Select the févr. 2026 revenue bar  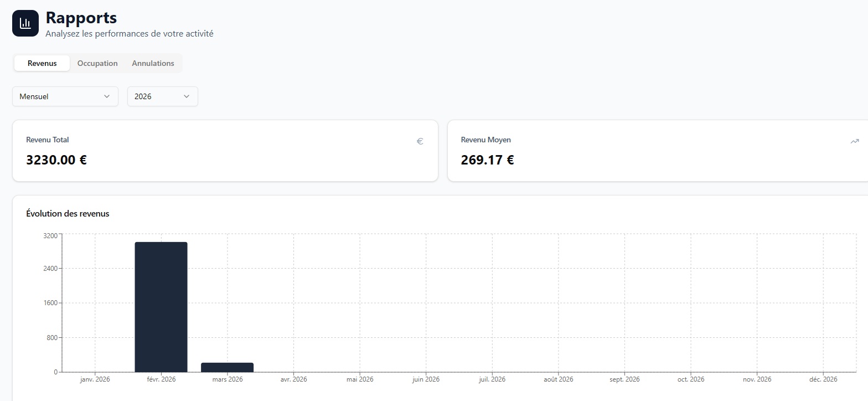[161, 307]
